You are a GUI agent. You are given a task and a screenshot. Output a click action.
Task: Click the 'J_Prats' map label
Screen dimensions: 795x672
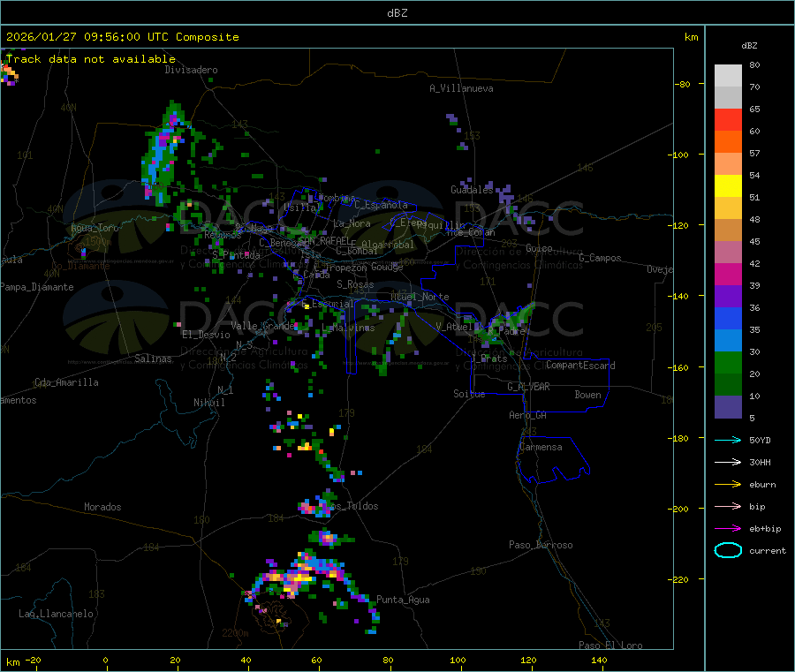click(x=488, y=359)
